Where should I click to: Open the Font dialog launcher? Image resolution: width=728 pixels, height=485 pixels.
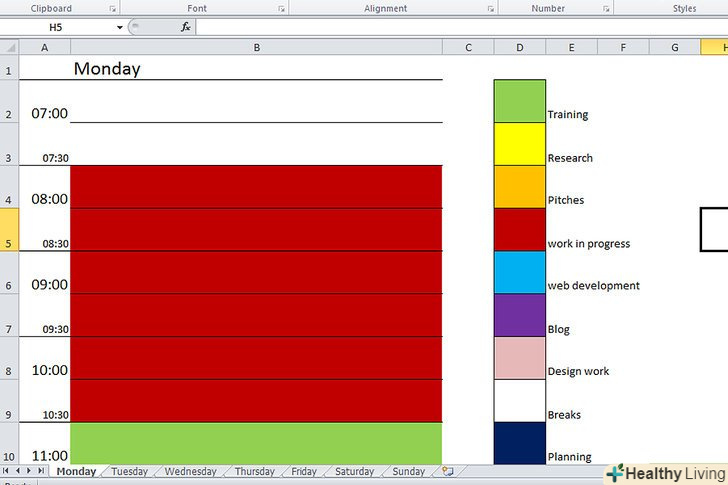coord(281,9)
